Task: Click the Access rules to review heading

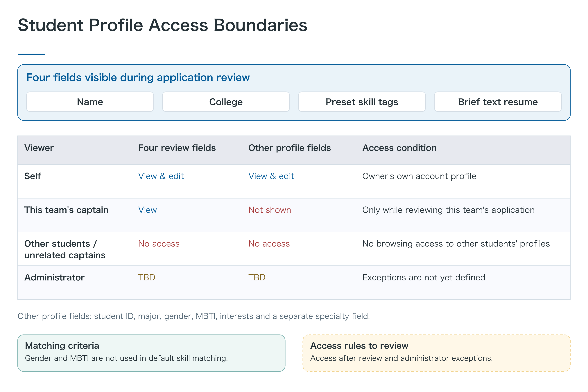Action: tap(359, 346)
